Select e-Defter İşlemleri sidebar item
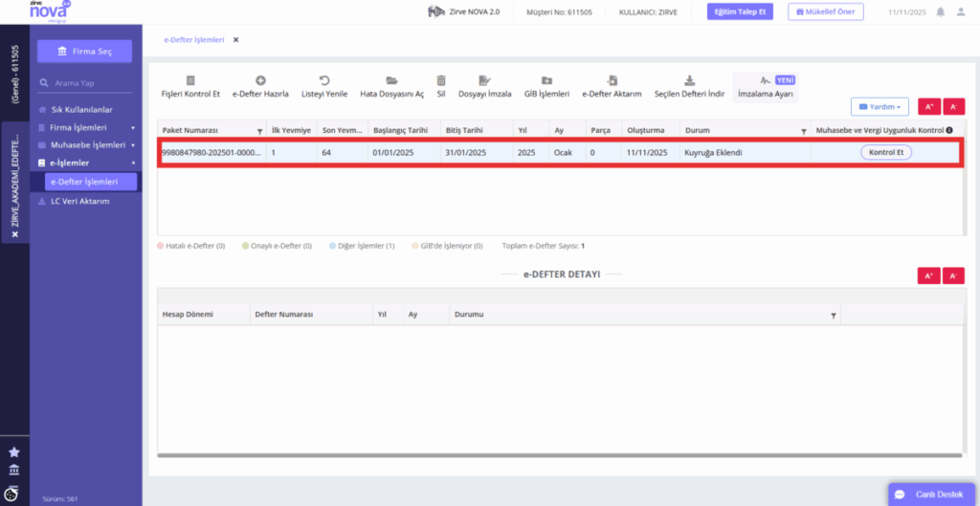980x506 pixels. pyautogui.click(x=91, y=182)
